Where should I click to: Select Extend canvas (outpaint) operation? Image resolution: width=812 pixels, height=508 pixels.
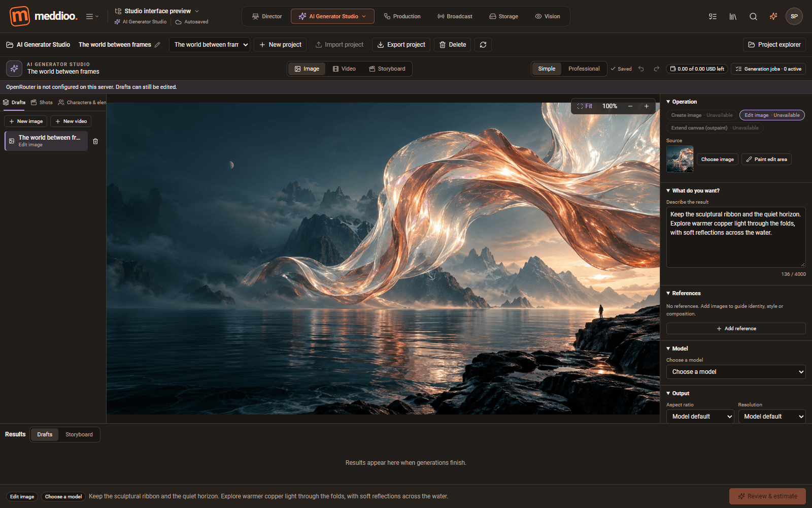[715, 128]
